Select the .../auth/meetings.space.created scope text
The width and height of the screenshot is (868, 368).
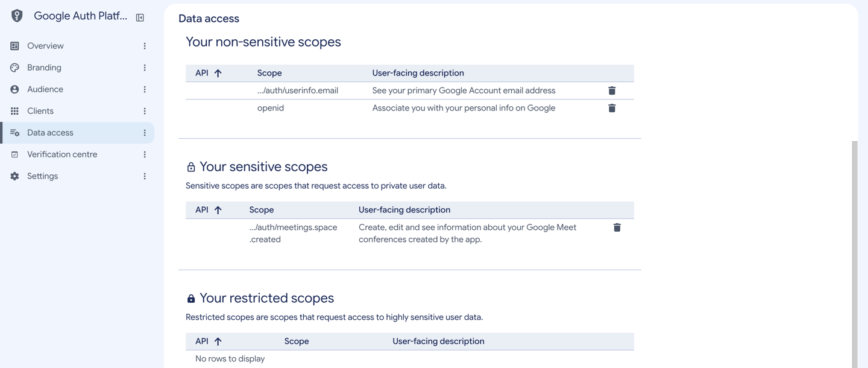pyautogui.click(x=294, y=233)
